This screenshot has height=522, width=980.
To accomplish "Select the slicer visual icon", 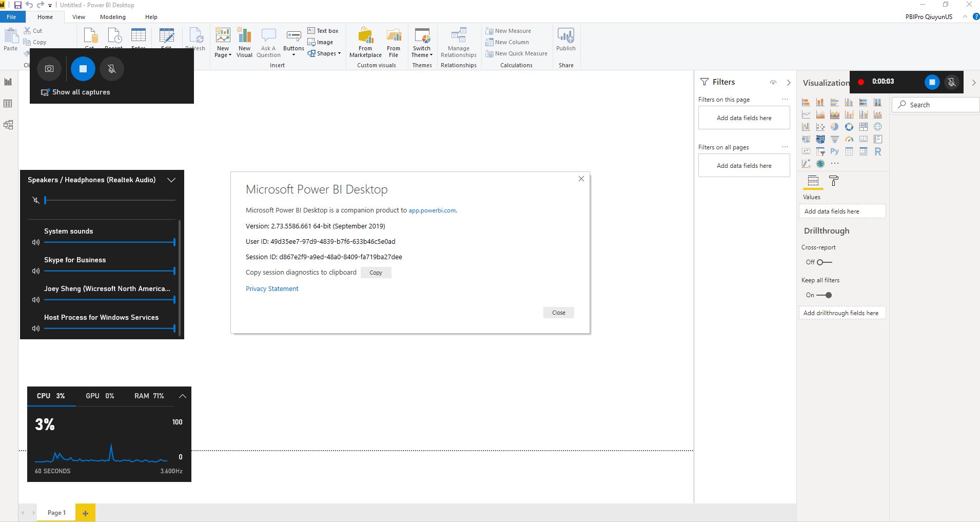I will (x=820, y=151).
